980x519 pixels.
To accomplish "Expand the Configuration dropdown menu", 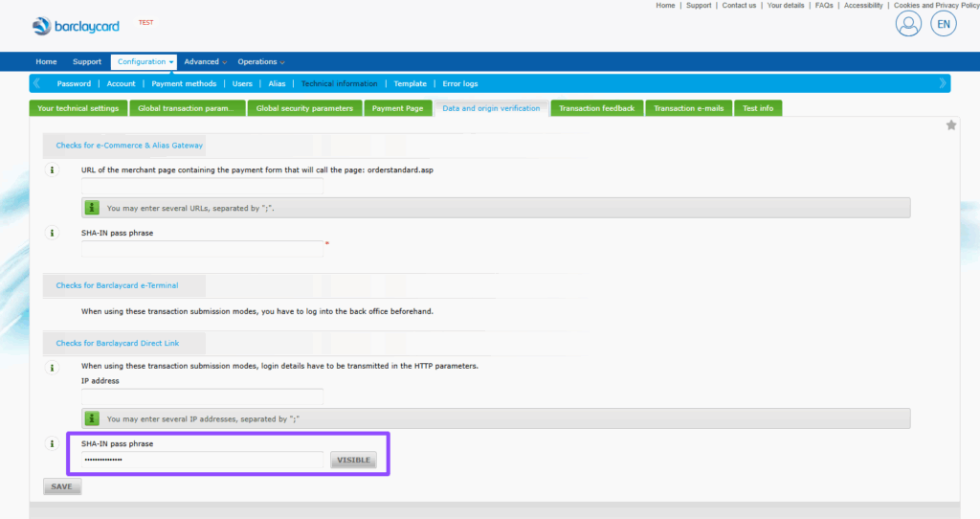I will pyautogui.click(x=145, y=62).
